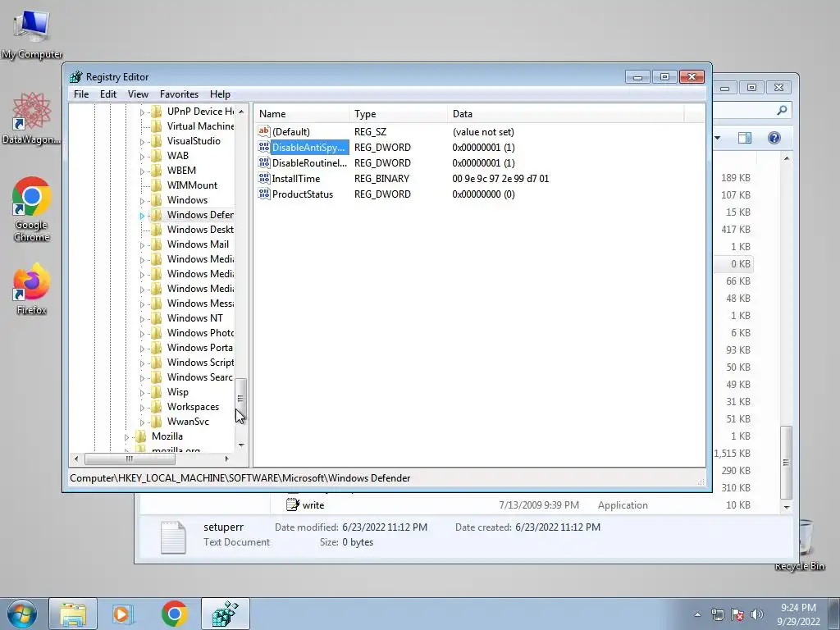Click the help icon in Explorer window
Viewport: 840px width, 630px height.
(x=774, y=138)
